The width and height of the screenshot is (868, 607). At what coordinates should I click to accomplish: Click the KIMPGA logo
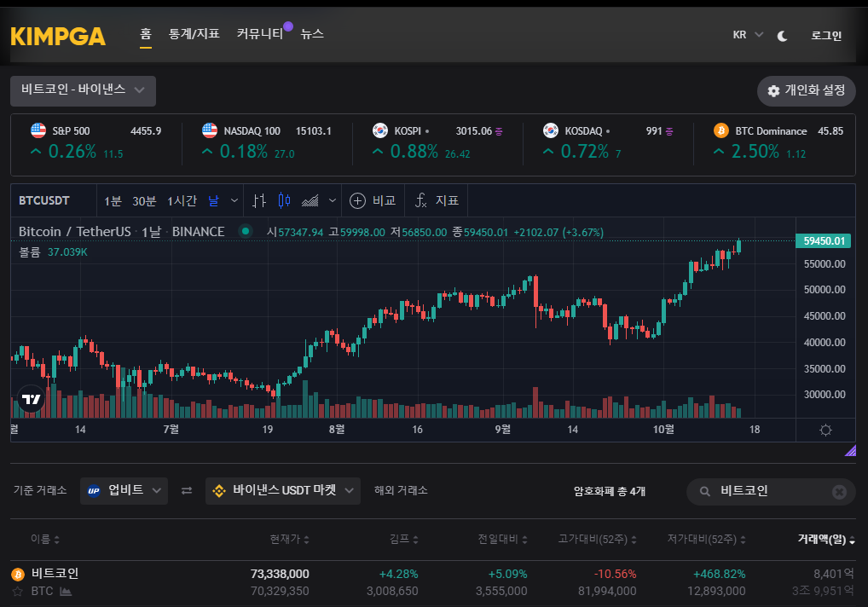coord(58,37)
